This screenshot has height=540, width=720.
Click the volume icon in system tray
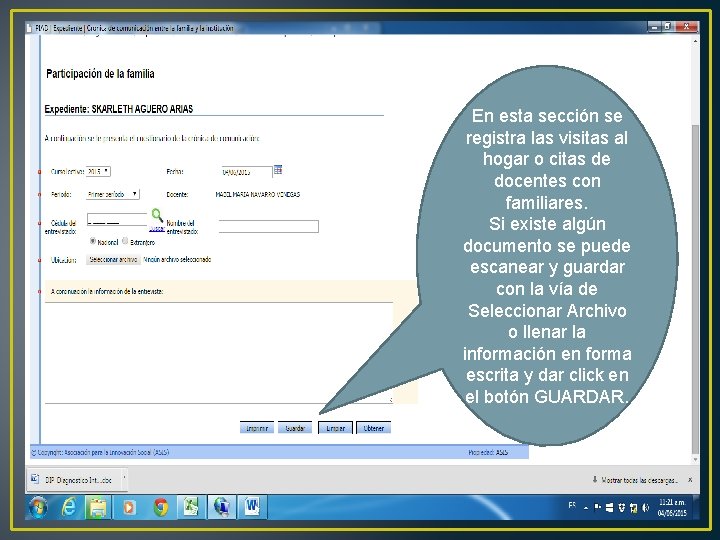pos(646,507)
